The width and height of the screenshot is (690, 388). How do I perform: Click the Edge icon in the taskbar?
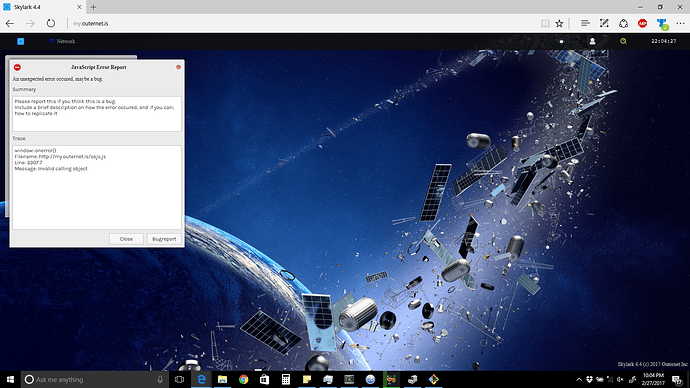(x=201, y=379)
